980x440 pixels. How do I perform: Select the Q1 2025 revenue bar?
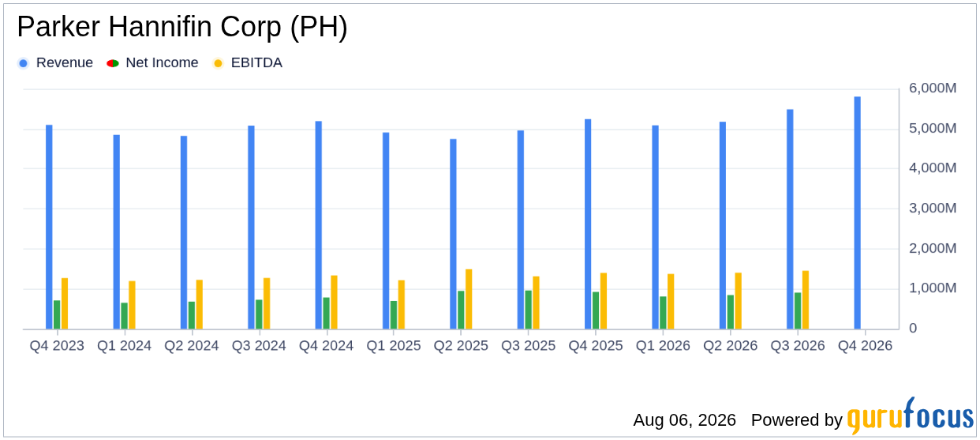(x=386, y=231)
